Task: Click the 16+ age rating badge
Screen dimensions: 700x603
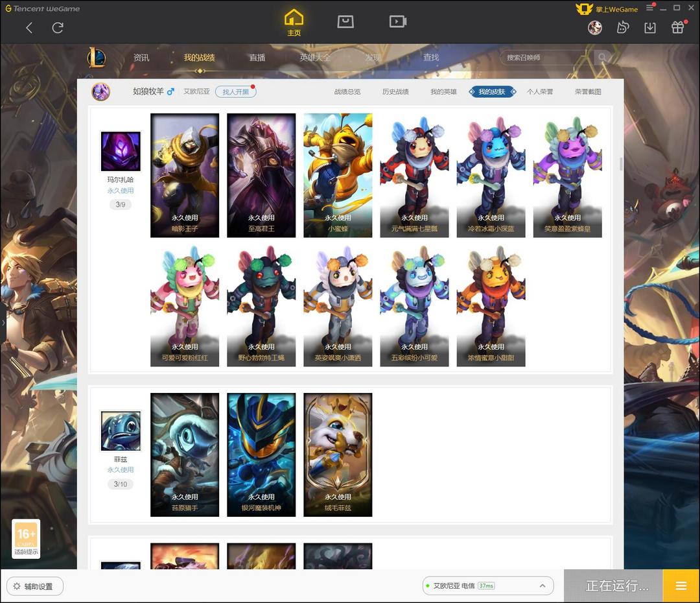Action: [26, 539]
